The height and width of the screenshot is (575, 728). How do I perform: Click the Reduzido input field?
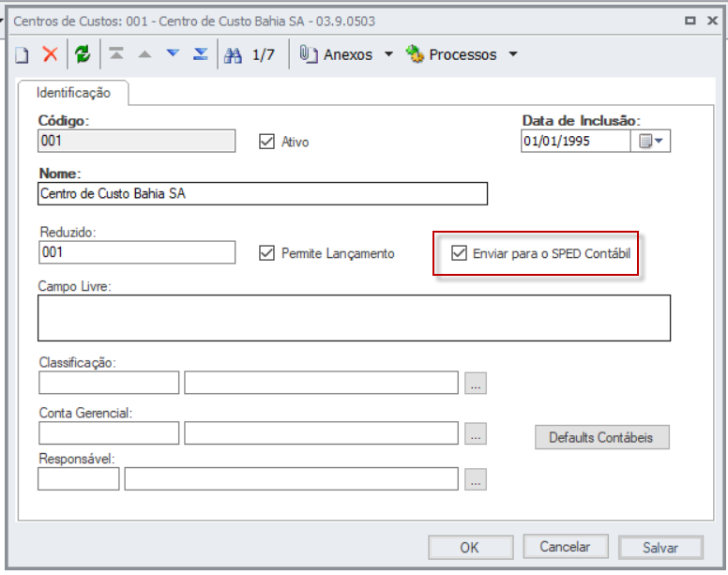(137, 252)
